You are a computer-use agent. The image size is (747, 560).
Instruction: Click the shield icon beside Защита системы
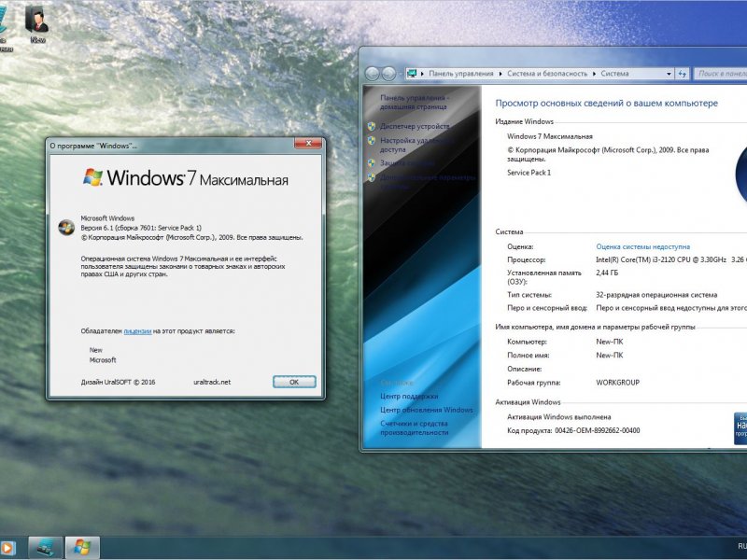(x=372, y=162)
